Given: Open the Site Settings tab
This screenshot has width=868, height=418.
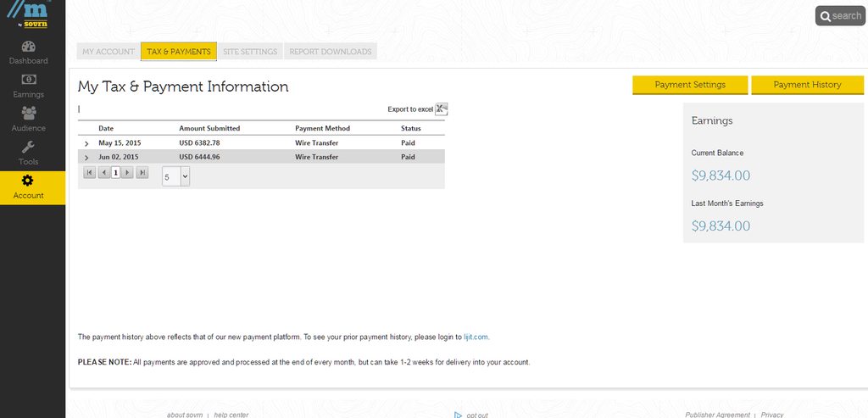Looking at the screenshot, I should [x=250, y=52].
